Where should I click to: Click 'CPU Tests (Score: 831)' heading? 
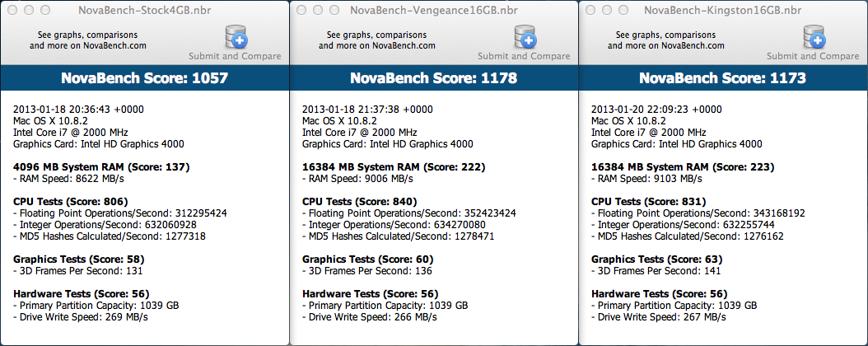coord(648,202)
